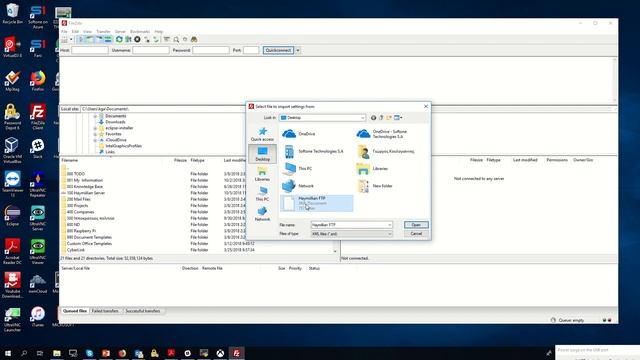Open the Quickconnect history dropdown arrow

[298, 50]
